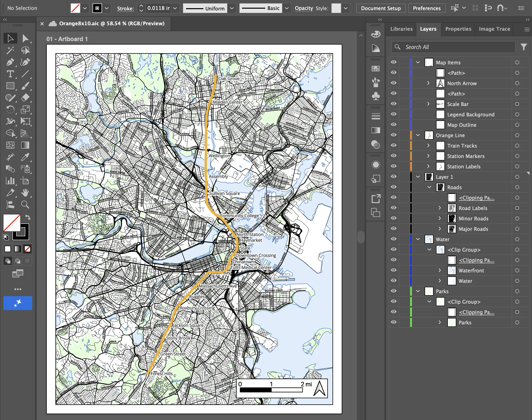This screenshot has width=532, height=420.
Task: Select the Eraser tool
Action: tap(25, 98)
